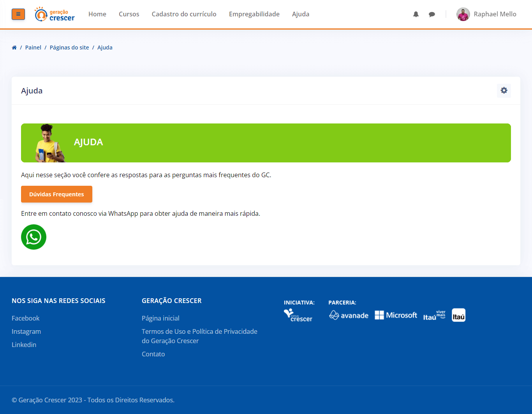This screenshot has height=414, width=532.
Task: Open the Ajuda page settings gear
Action: tap(504, 90)
